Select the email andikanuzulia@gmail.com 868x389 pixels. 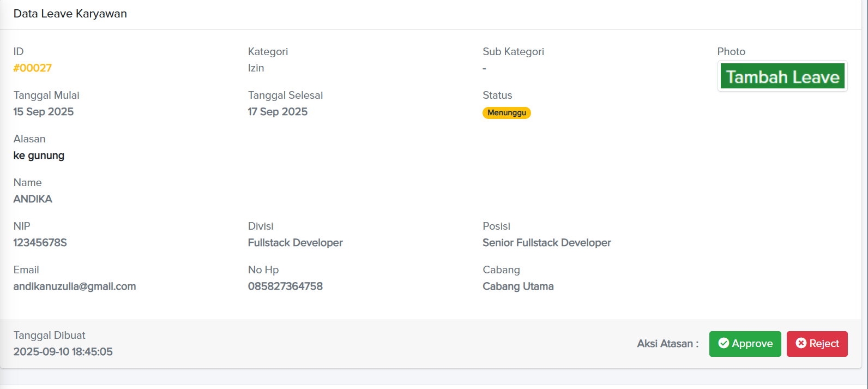point(75,286)
